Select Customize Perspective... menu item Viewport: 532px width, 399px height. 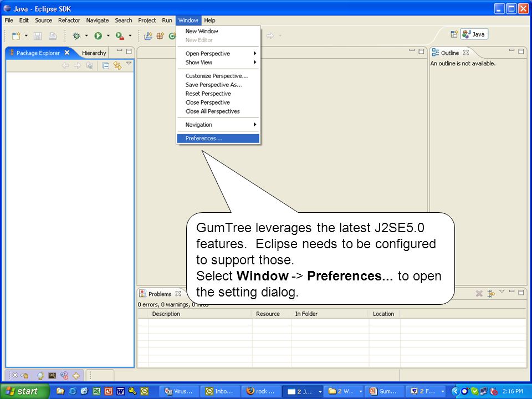[218, 76]
